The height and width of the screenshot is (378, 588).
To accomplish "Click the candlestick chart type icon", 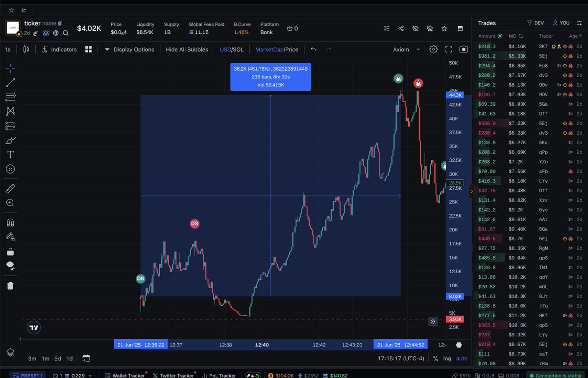I will [26, 50].
